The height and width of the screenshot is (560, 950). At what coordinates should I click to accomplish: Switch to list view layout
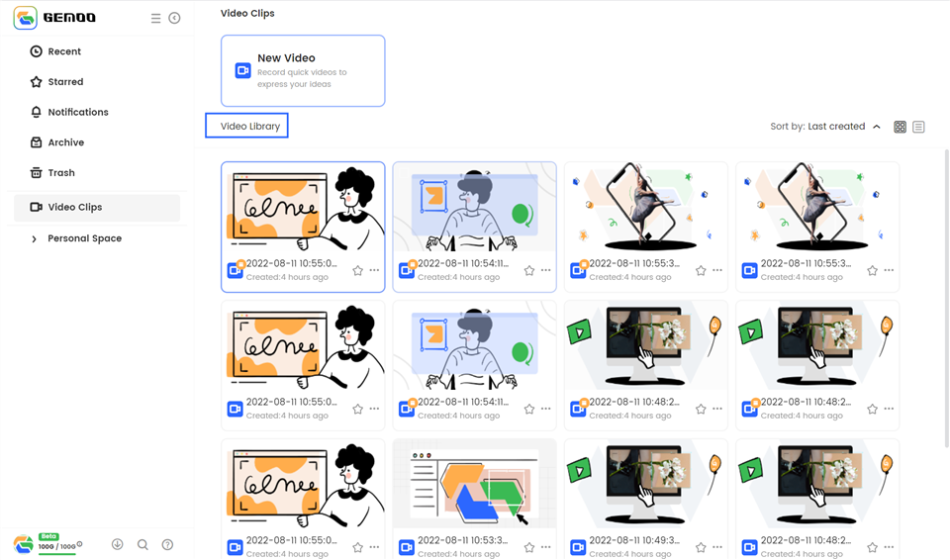[918, 127]
